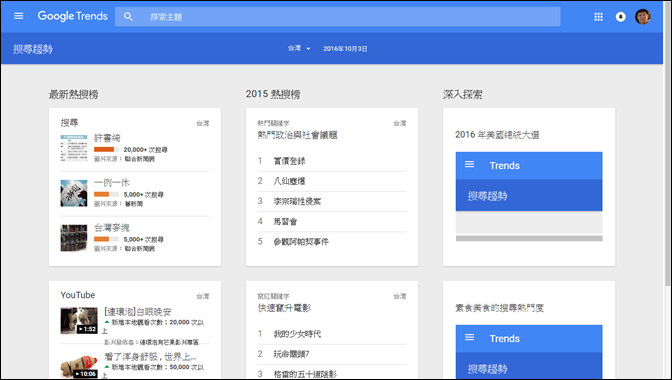Open the 一例一休 trending search

111,183
